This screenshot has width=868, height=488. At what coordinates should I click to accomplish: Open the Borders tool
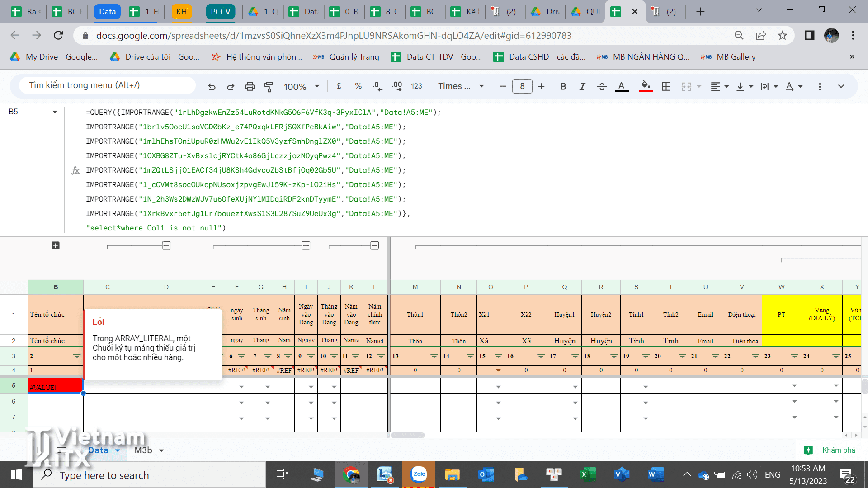(x=666, y=86)
